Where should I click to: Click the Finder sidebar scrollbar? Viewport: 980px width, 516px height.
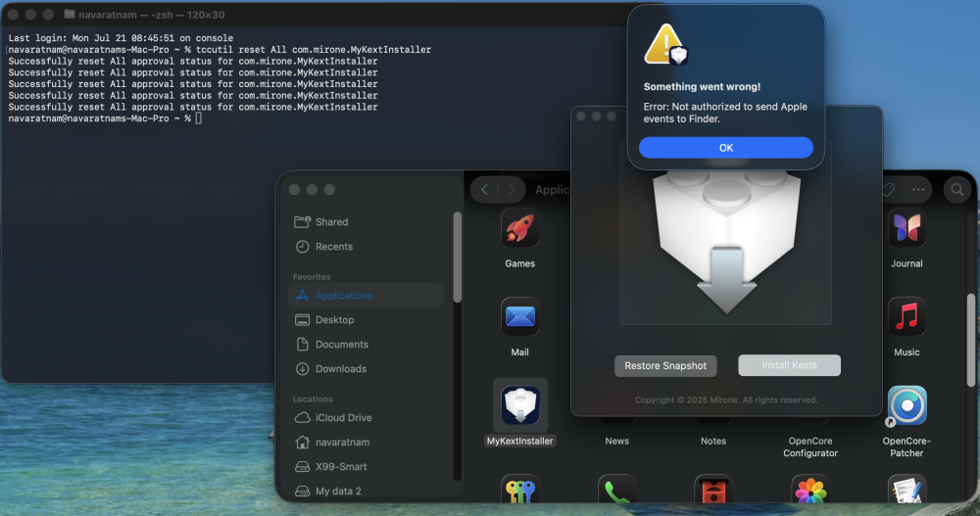coord(458,258)
